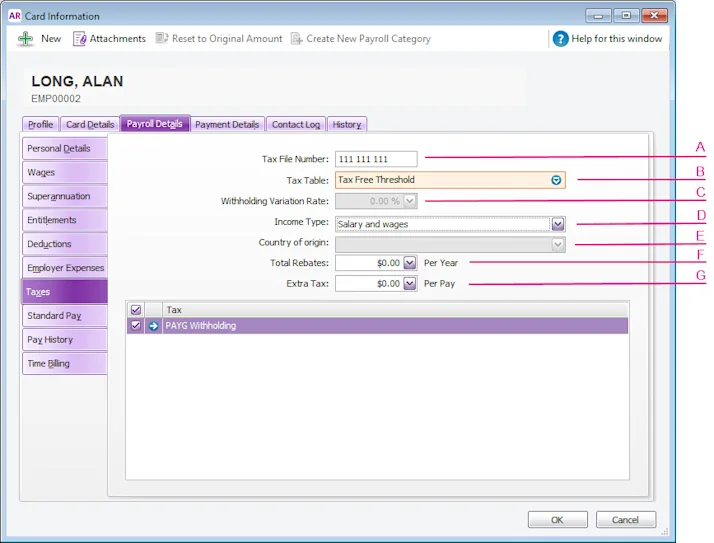Select Personal Details in the sidebar
This screenshot has height=543, width=714.
[x=65, y=149]
